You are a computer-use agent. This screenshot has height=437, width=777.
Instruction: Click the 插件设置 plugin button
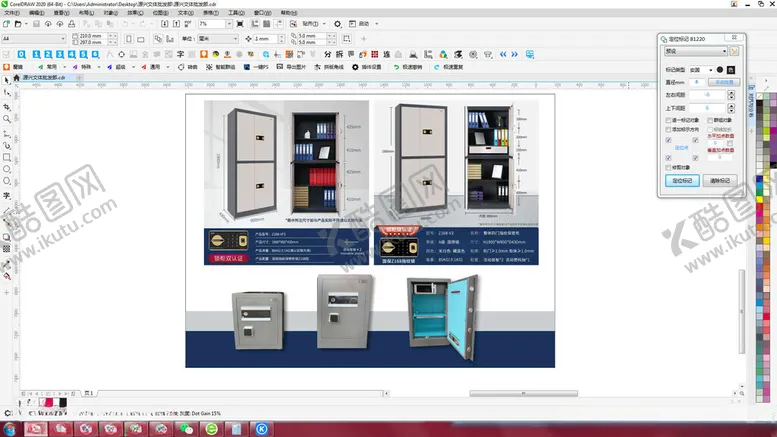point(367,67)
